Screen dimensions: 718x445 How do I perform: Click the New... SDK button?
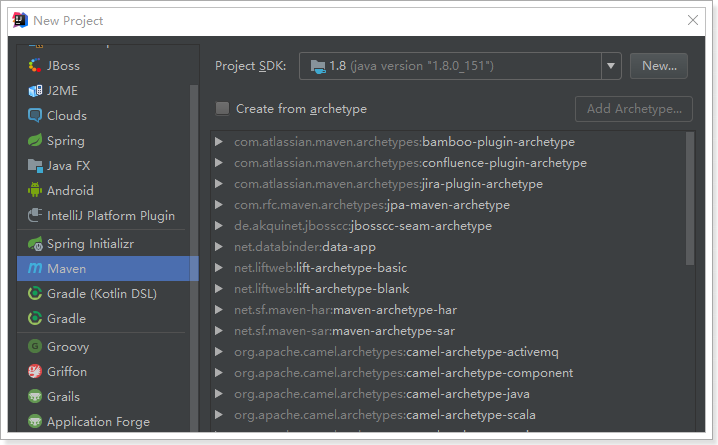click(x=658, y=66)
